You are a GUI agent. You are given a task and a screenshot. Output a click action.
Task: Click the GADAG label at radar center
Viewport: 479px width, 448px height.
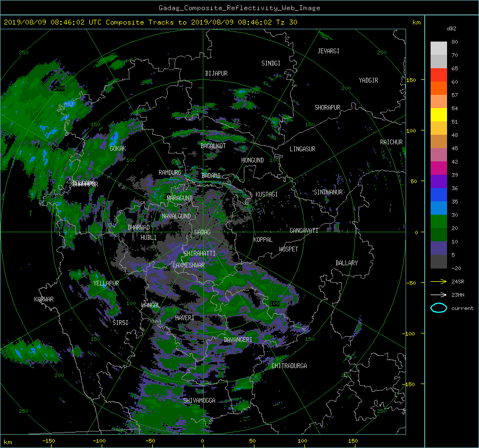[202, 232]
